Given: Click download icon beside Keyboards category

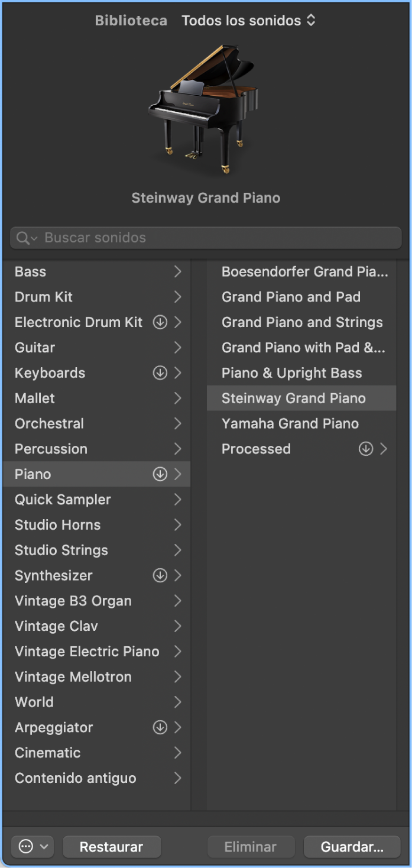Looking at the screenshot, I should click(x=160, y=373).
